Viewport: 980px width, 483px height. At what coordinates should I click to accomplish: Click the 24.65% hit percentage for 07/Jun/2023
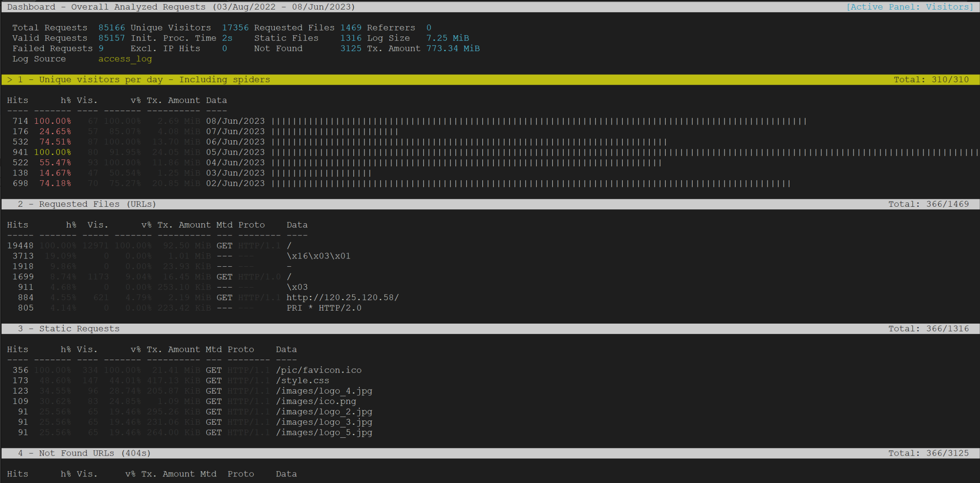coord(55,132)
